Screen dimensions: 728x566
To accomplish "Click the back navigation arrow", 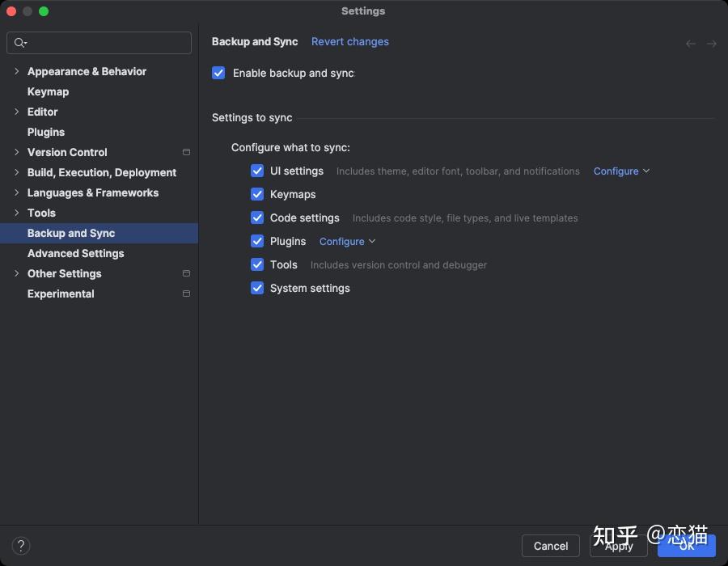I will click(690, 43).
